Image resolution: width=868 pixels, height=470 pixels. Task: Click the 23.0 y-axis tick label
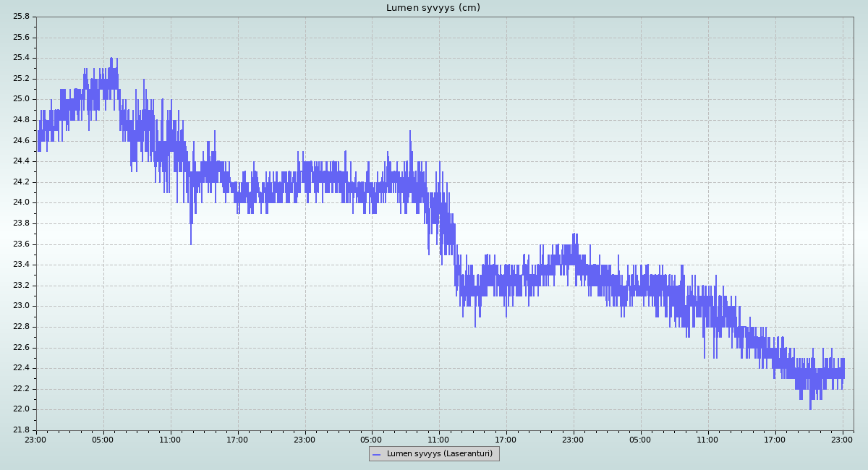[x=21, y=306]
